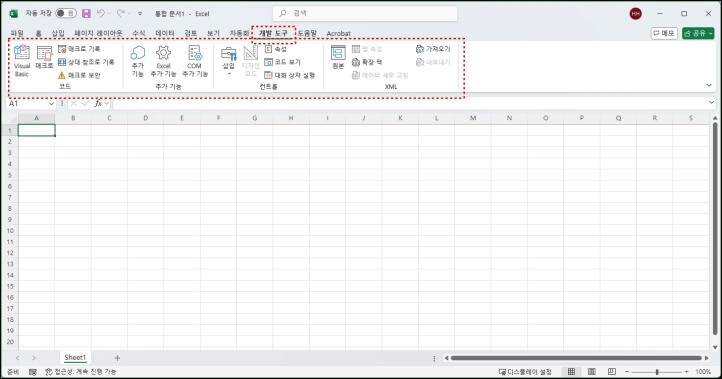Click the formula bar input area

409,104
